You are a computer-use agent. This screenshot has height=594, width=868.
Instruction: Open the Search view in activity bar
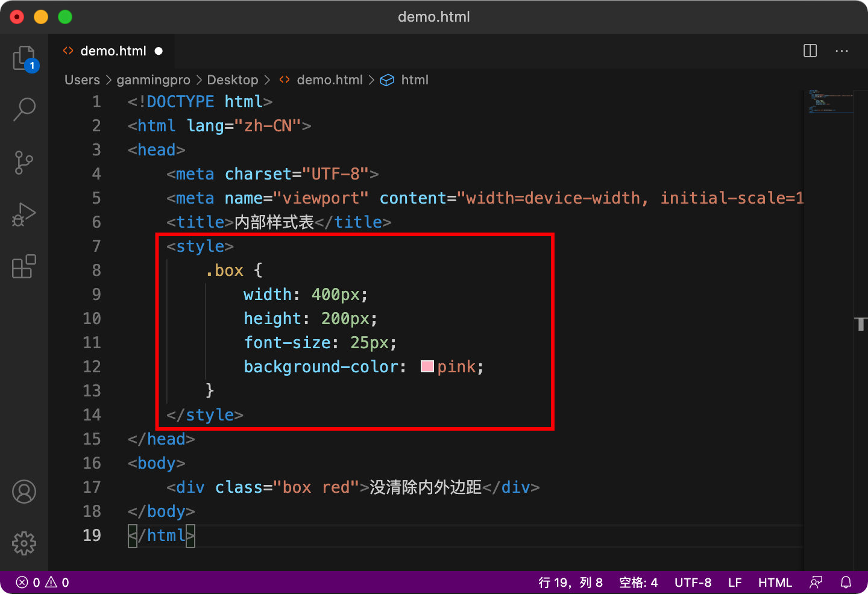24,110
